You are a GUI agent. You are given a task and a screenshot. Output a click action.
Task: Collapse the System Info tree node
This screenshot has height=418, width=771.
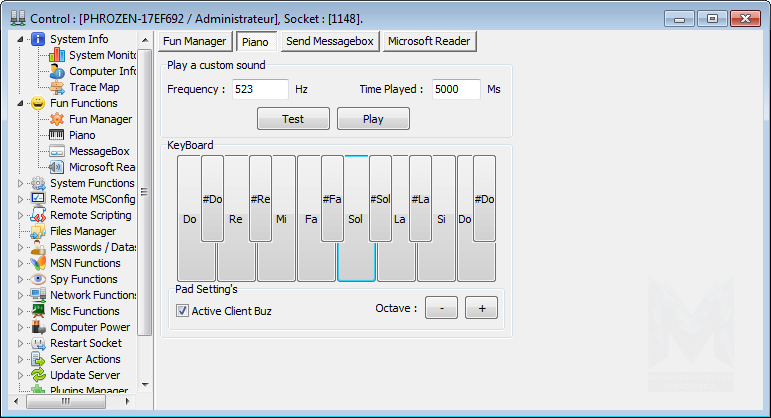point(23,40)
